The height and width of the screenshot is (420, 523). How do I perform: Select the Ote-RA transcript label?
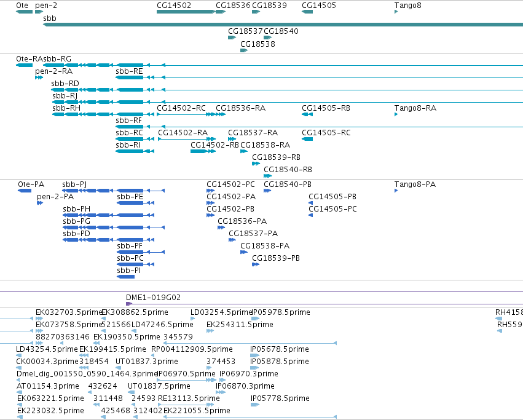point(29,59)
